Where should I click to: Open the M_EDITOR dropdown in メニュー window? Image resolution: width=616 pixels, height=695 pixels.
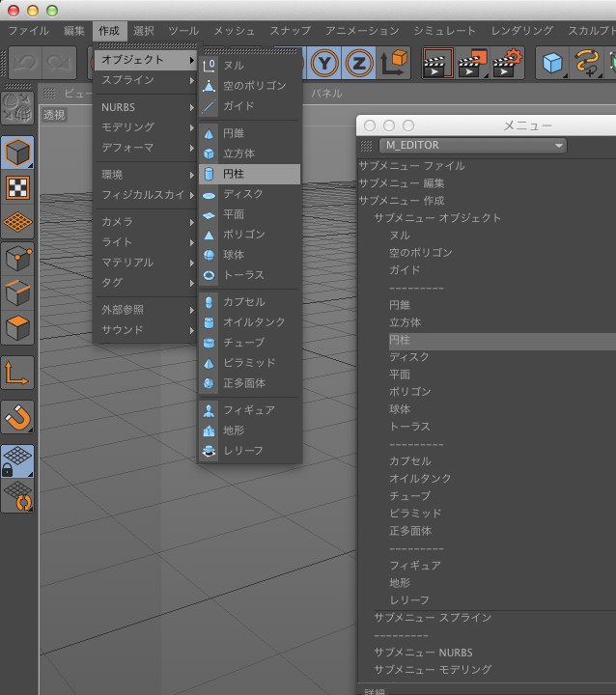pos(473,146)
